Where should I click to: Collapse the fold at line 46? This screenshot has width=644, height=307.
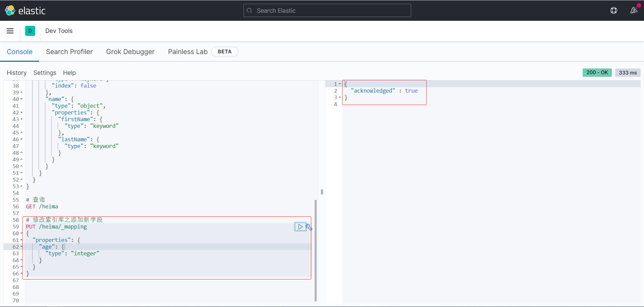pos(21,139)
